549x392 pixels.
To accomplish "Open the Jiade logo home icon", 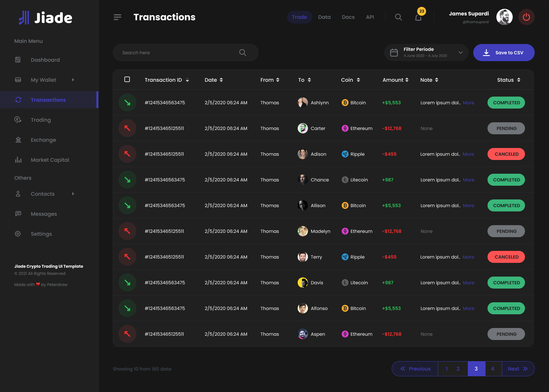I will click(24, 17).
